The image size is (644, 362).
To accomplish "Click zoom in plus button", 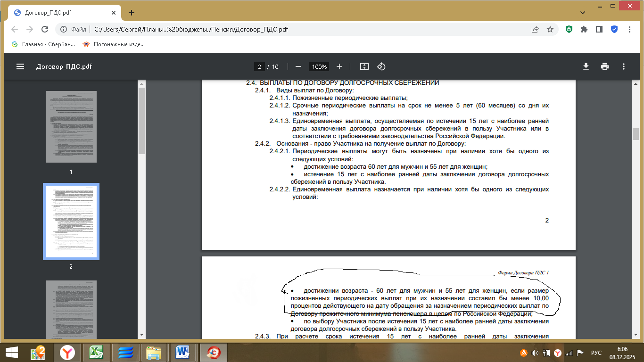I will coord(339,66).
